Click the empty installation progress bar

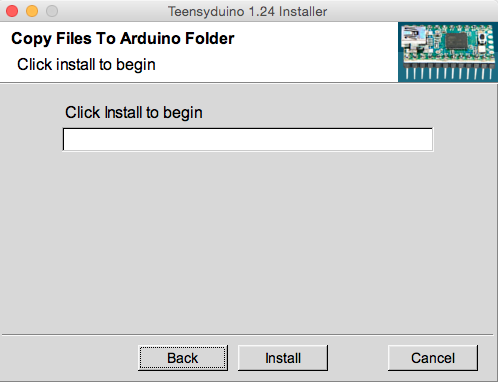(248, 139)
